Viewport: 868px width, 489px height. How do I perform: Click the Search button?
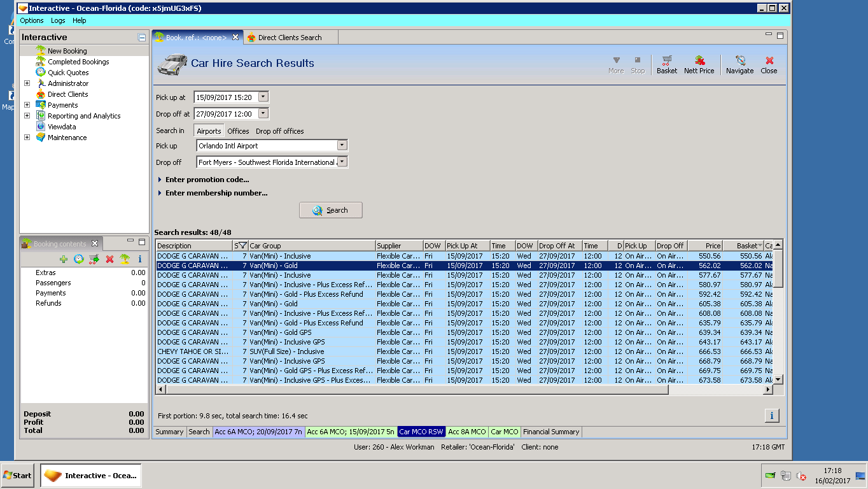330,210
